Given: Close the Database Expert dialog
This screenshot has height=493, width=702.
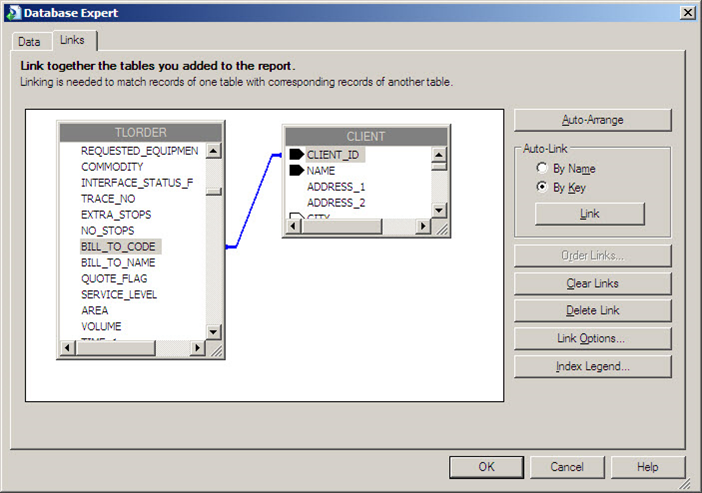Looking at the screenshot, I should pyautogui.click(x=688, y=13).
